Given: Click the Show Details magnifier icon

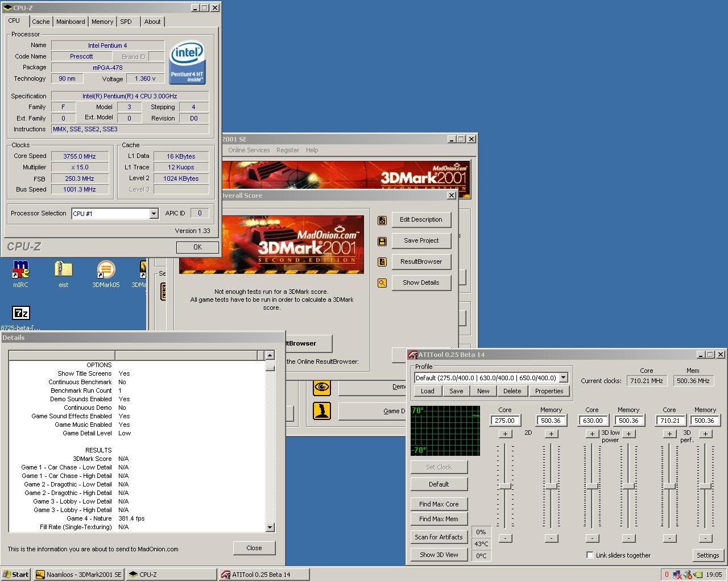Looking at the screenshot, I should click(382, 283).
